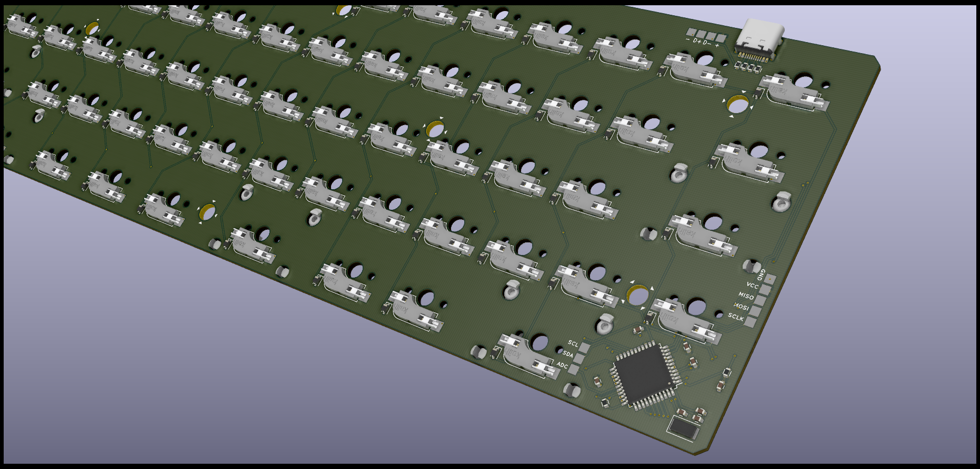Click the ADC pad label
The height and width of the screenshot is (469, 980).
562,365
